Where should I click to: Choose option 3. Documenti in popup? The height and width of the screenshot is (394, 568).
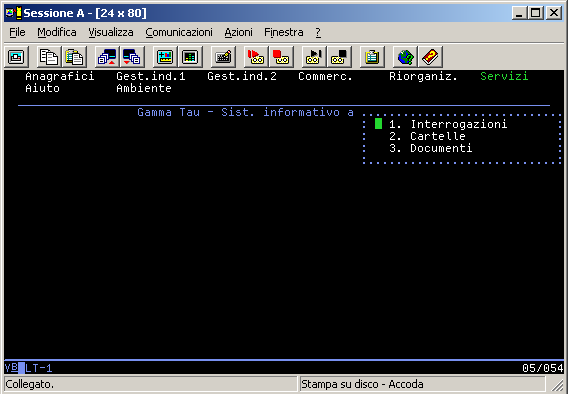coord(431,148)
